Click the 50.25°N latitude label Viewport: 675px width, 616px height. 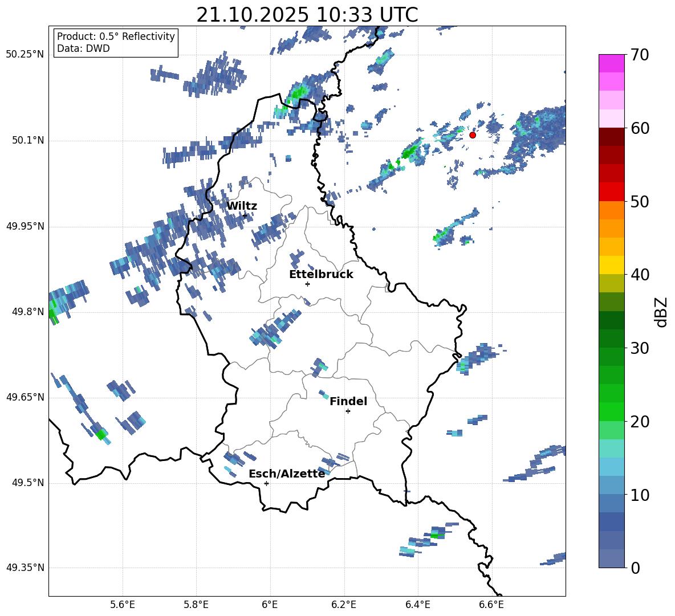pyautogui.click(x=25, y=55)
